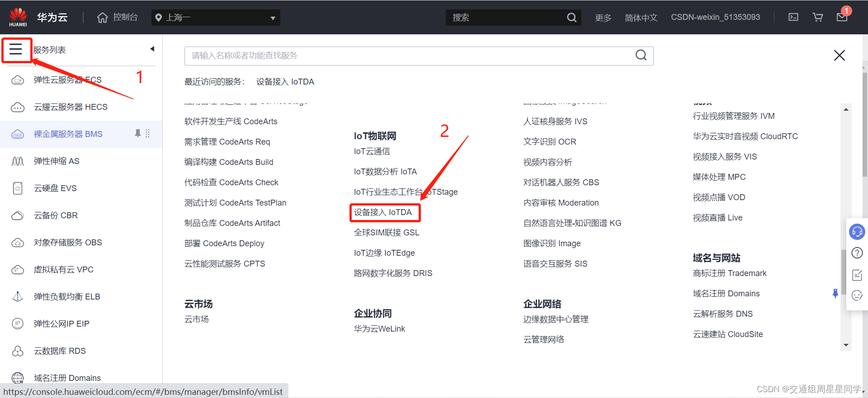Select 设备接入 IoTDA in IoT list
Image resolution: width=868 pixels, height=398 pixels.
(383, 212)
